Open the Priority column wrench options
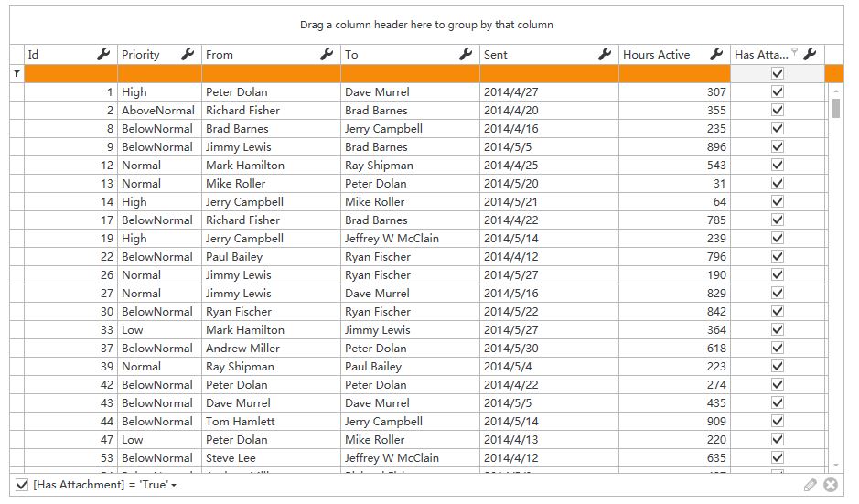This screenshot has width=859, height=504. click(188, 54)
